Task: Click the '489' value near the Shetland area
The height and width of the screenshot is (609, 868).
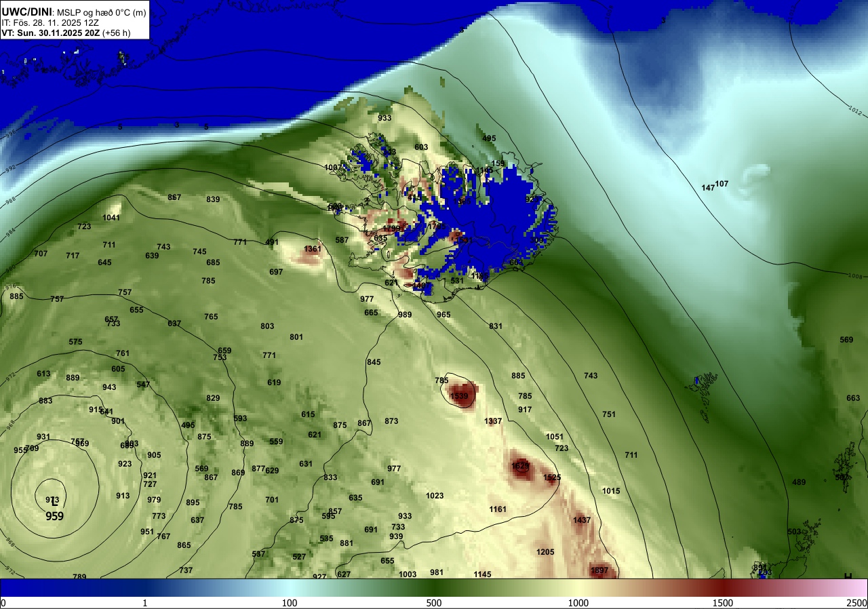Action: [799, 482]
